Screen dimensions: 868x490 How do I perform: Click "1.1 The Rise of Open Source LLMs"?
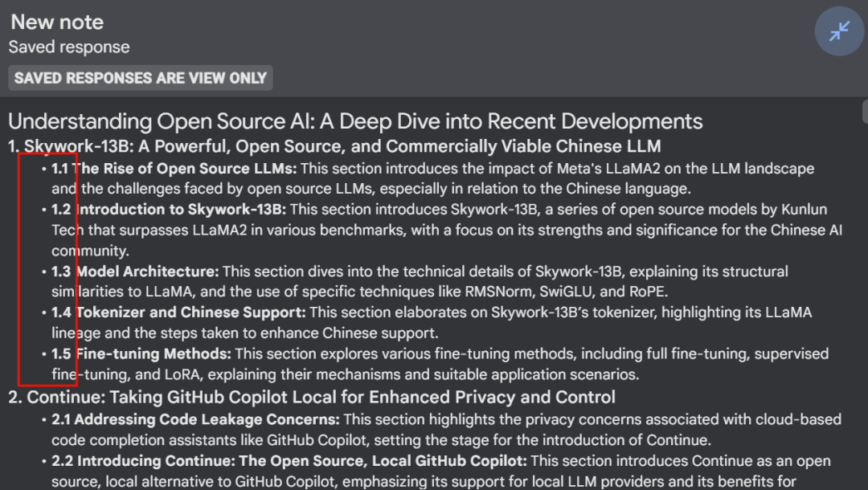pos(174,169)
